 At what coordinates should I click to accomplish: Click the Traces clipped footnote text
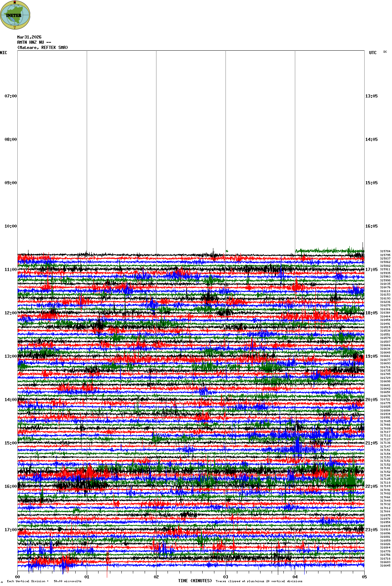point(259,581)
